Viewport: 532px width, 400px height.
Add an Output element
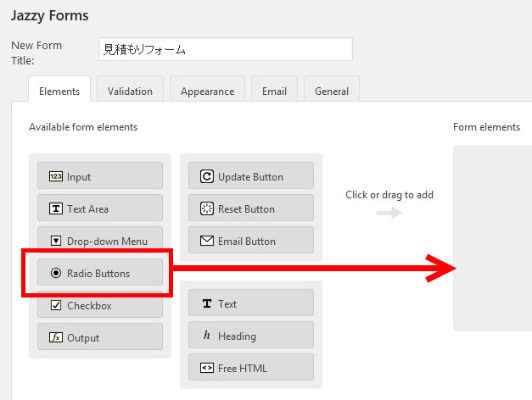tap(100, 336)
